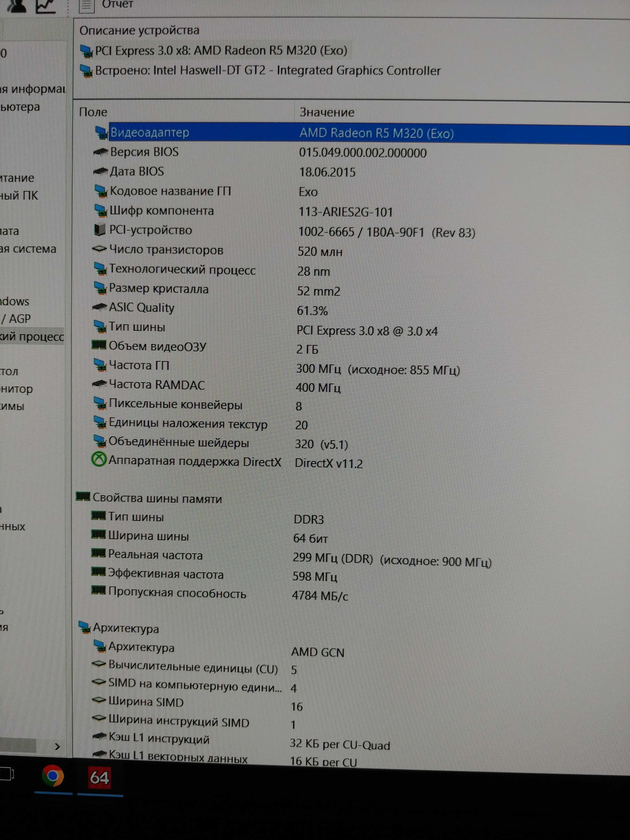Click the Значение column header

pos(327,112)
